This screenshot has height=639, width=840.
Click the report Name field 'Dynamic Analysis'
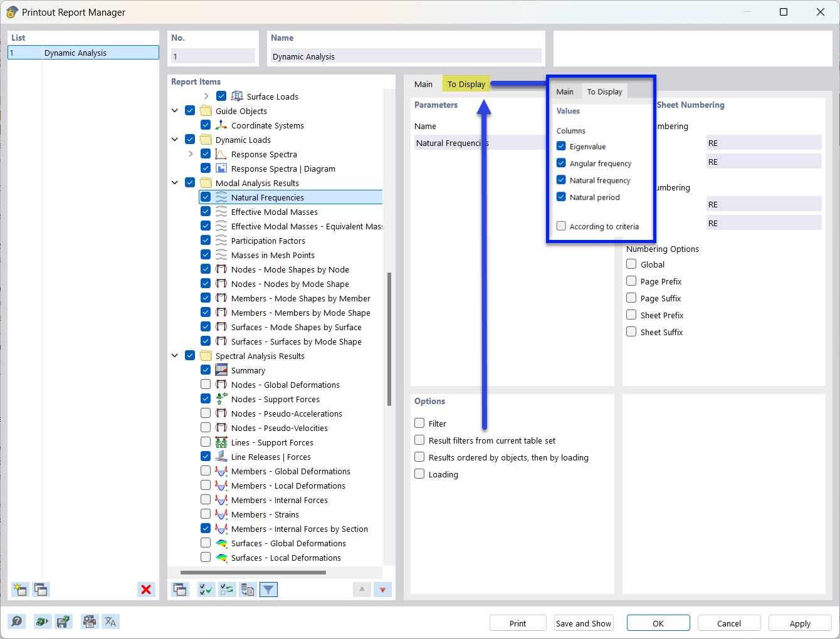pyautogui.click(x=406, y=56)
